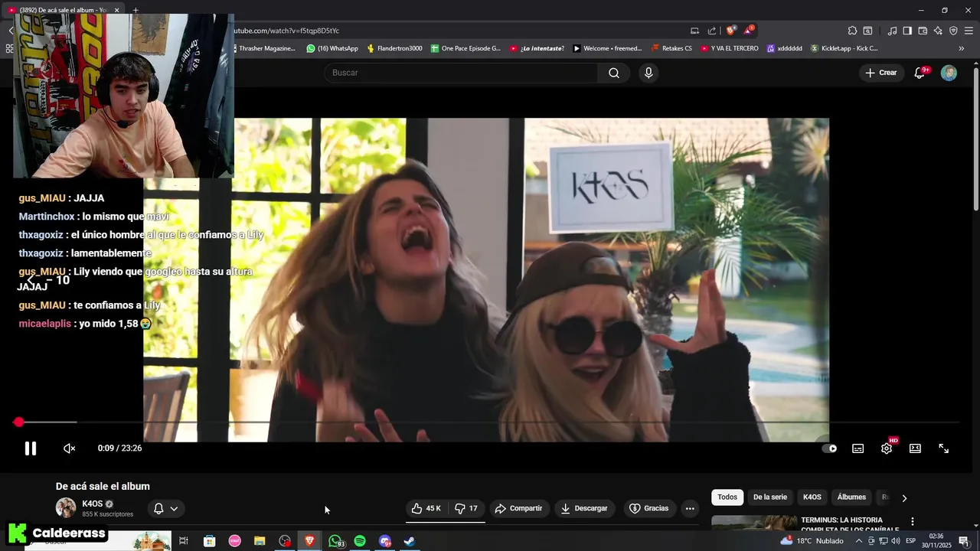Open the YouTube account avatar menu
This screenshot has height=551, width=980.
(949, 73)
